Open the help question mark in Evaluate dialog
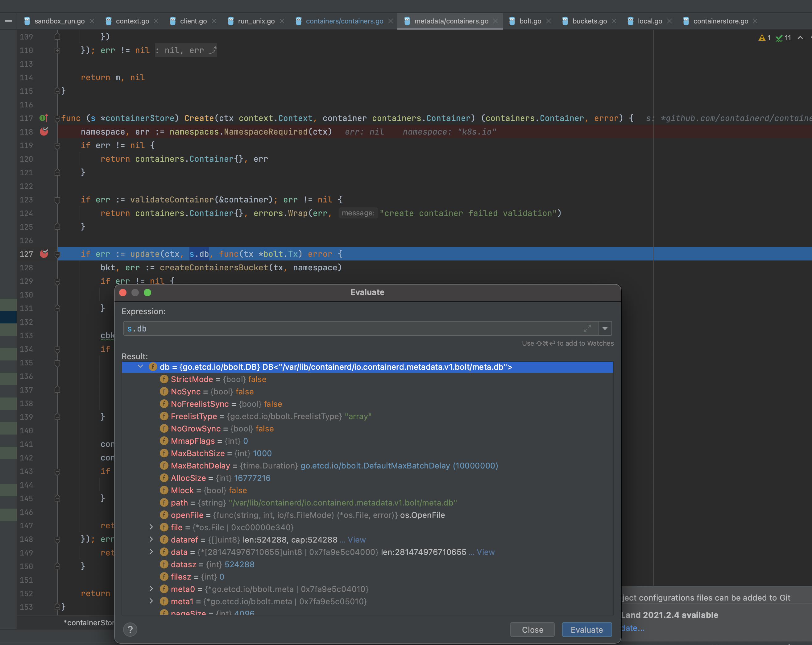 [x=130, y=630]
